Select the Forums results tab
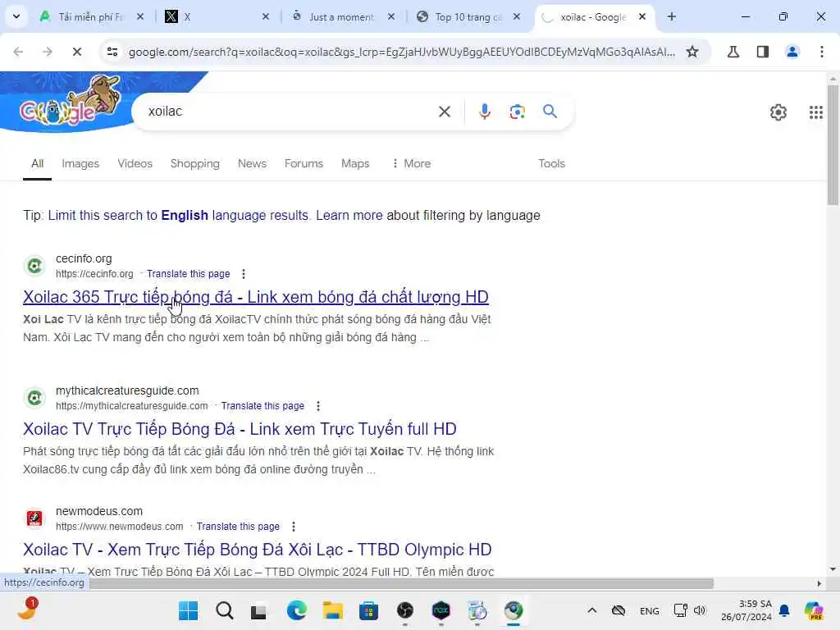This screenshot has height=630, width=840. coord(304,163)
